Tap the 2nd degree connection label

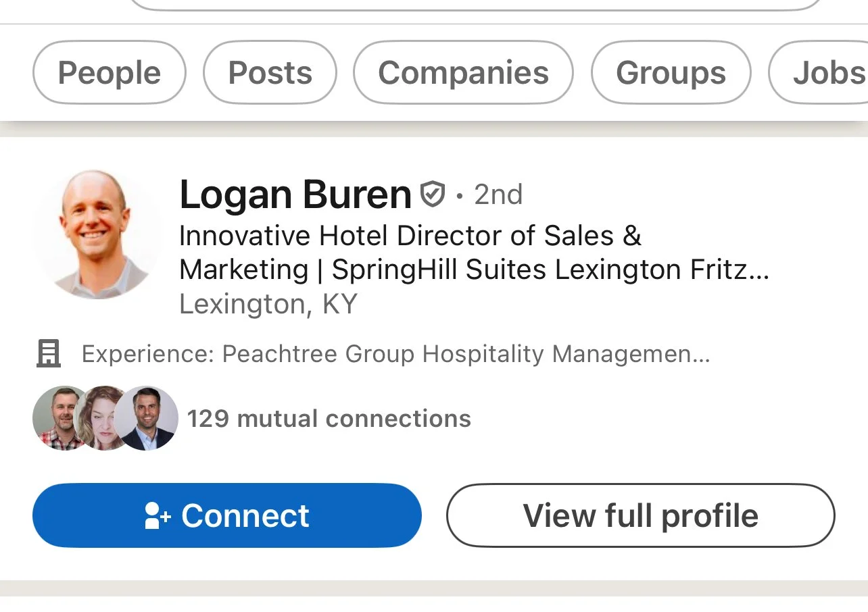(498, 195)
